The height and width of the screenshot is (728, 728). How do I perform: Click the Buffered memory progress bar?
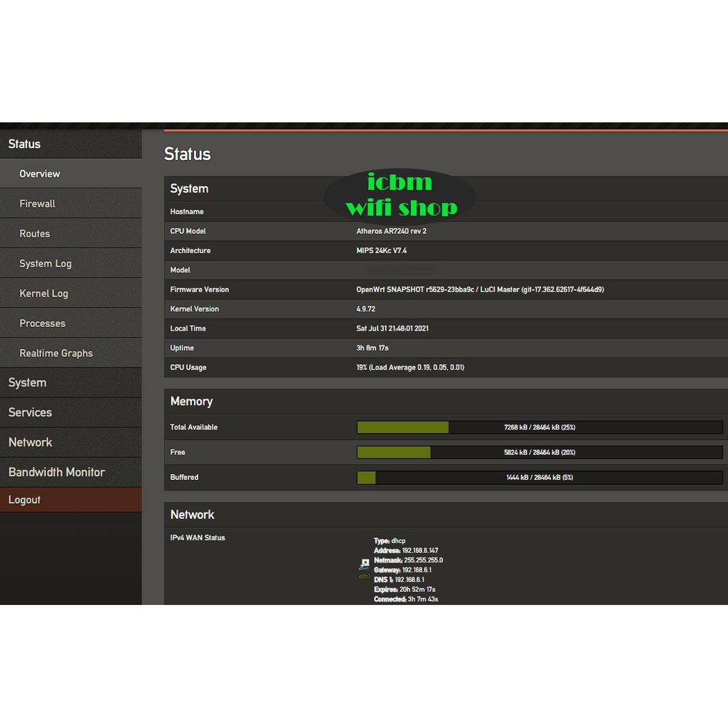(539, 477)
